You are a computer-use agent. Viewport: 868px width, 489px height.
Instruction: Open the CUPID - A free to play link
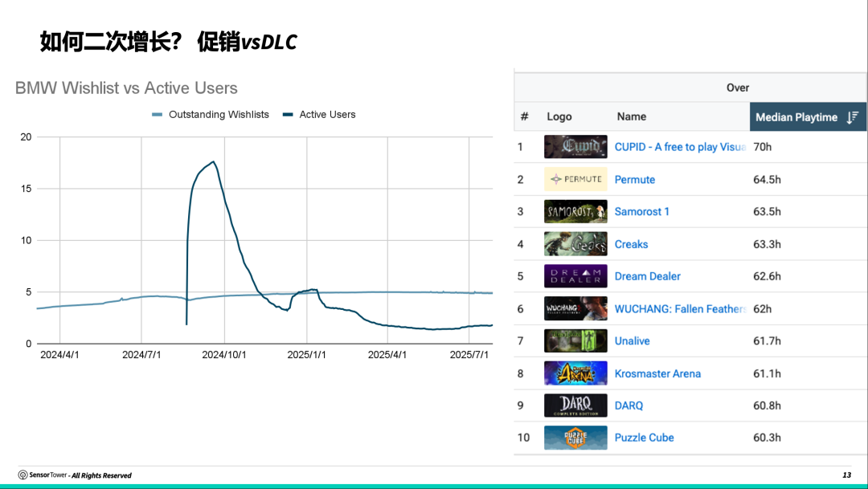(681, 147)
